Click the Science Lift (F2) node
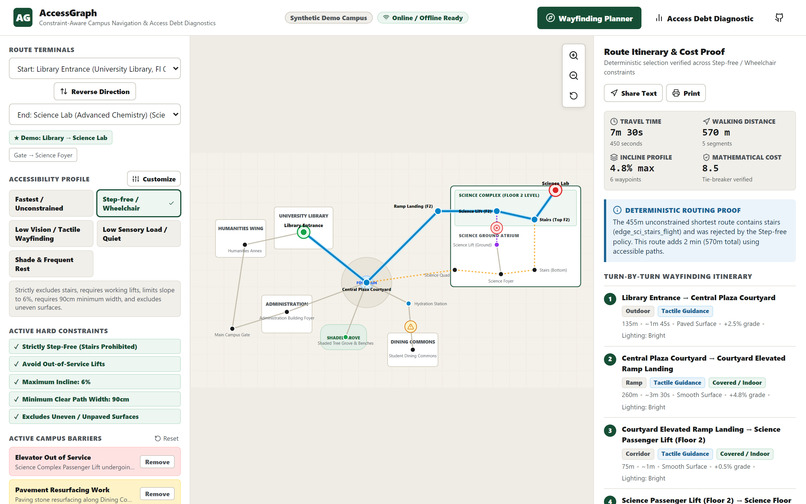 [x=497, y=211]
